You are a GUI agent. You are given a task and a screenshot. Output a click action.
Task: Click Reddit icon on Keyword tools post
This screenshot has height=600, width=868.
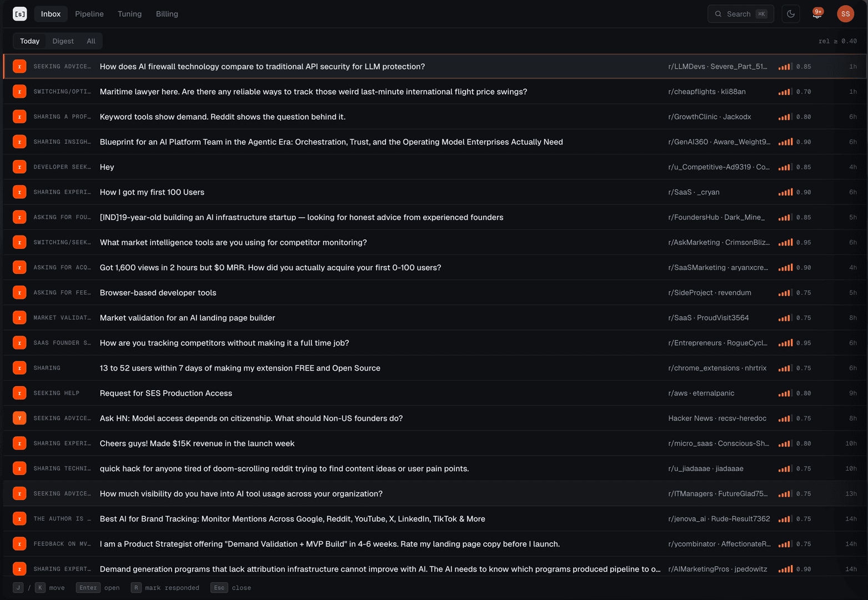point(19,117)
